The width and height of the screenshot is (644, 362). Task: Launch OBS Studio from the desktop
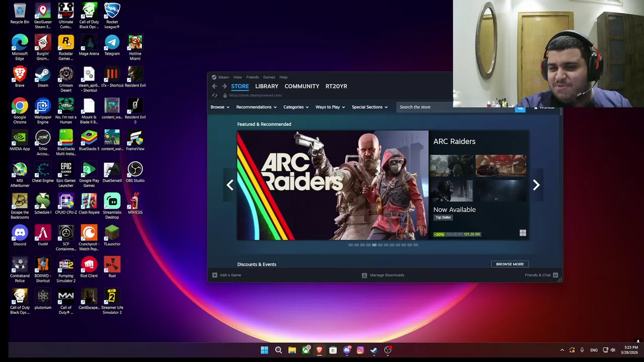coord(135,172)
